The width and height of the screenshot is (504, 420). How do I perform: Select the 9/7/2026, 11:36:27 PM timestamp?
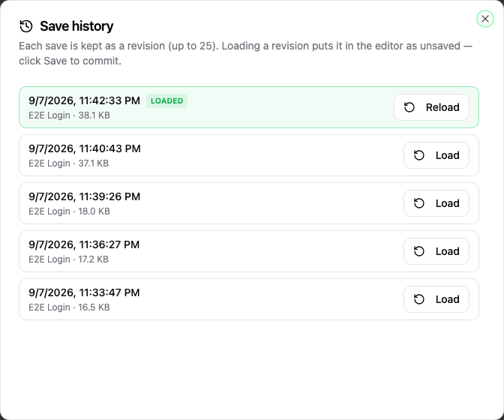click(84, 244)
